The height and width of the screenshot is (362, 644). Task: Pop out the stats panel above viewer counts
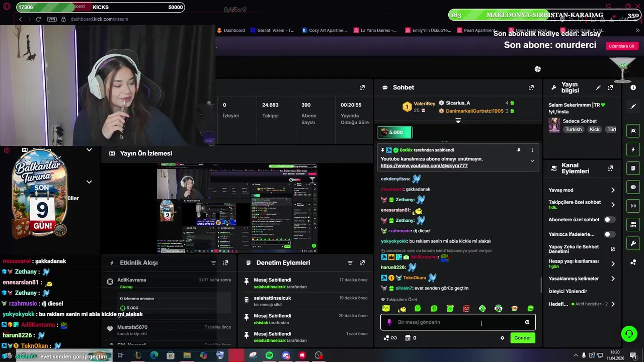pos(362,87)
